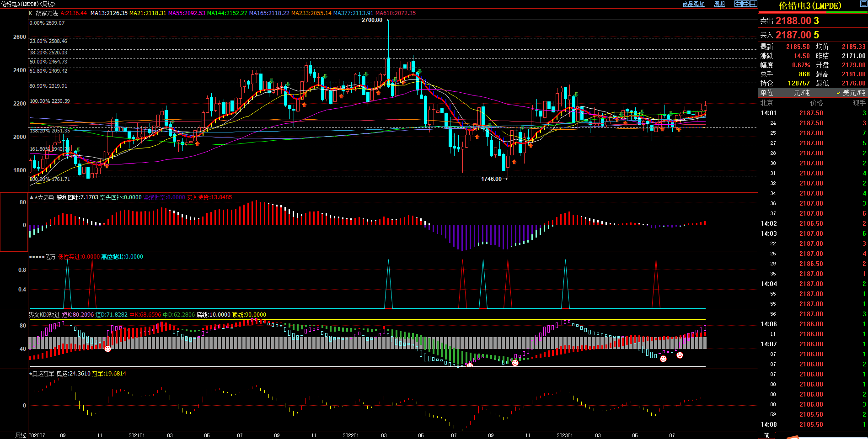Click the orange up-arrow near 1746.00 low
Image resolution: width=868 pixels, height=439 pixels.
(514, 162)
